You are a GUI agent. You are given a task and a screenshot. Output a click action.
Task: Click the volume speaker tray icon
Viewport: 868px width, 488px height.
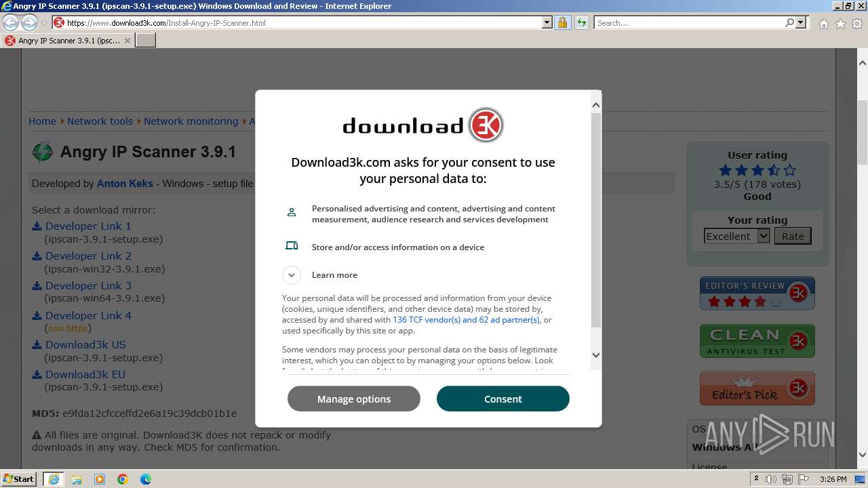click(x=770, y=479)
